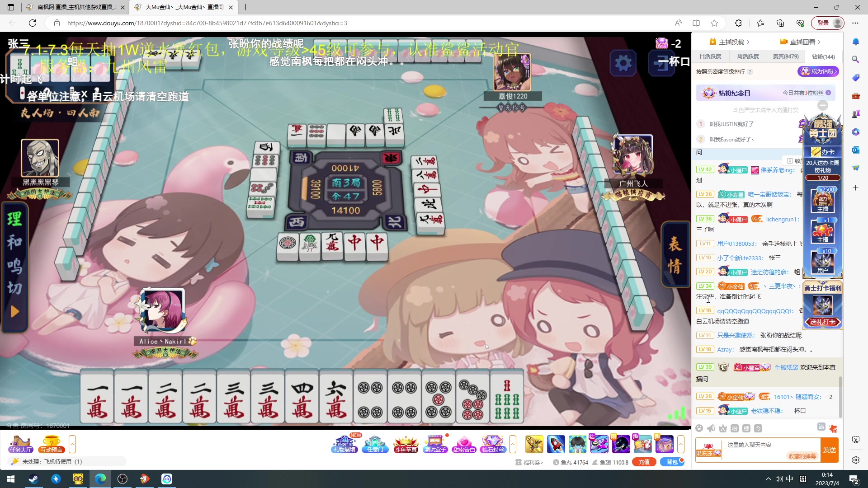Click the red splash icon above send button

coord(833,428)
